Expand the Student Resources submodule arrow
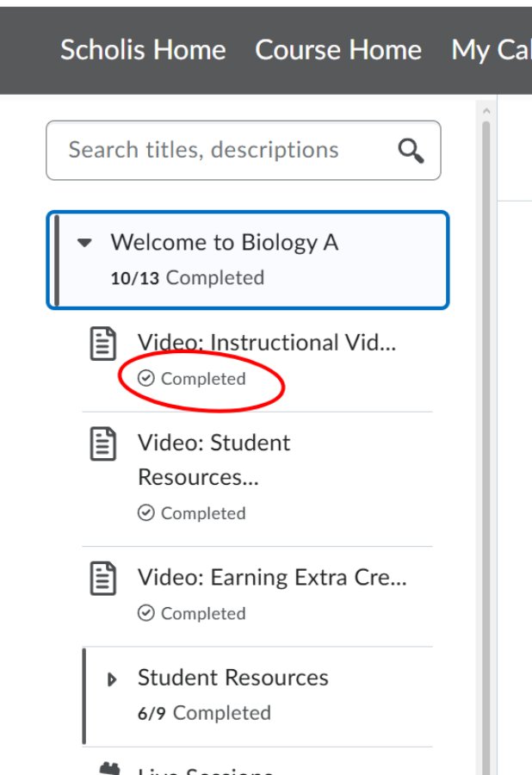The width and height of the screenshot is (532, 775). point(112,679)
